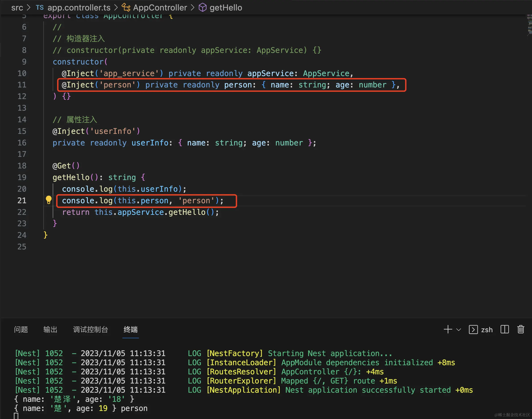
Task: Switch to the 输出 panel tab
Action: [50, 329]
